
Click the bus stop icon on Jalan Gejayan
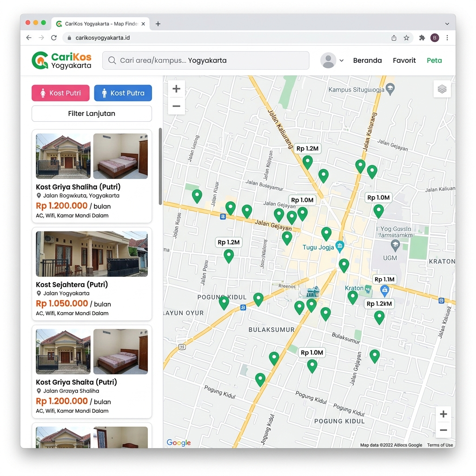click(223, 217)
